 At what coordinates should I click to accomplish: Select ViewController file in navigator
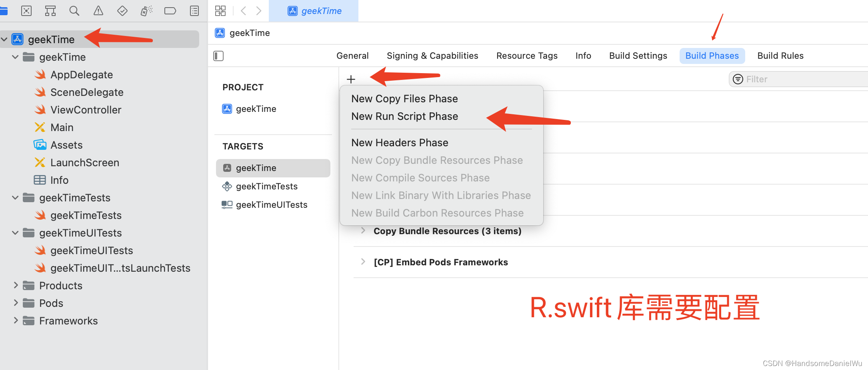coord(86,109)
